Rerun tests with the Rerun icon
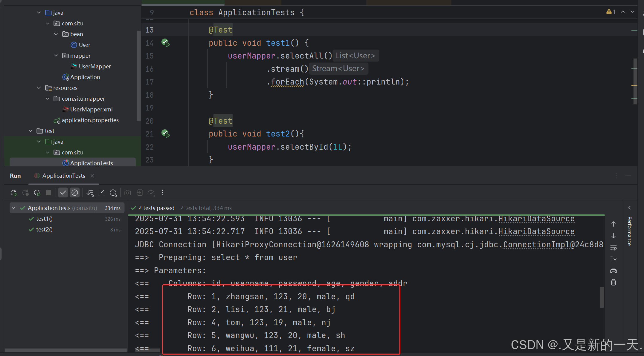This screenshot has width=644, height=356. 14,193
